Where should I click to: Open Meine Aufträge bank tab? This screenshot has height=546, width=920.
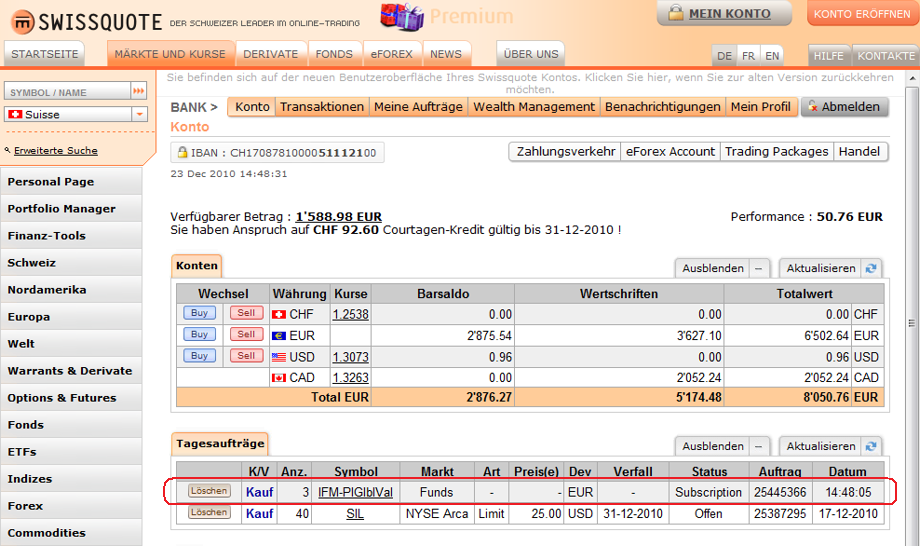pos(418,107)
